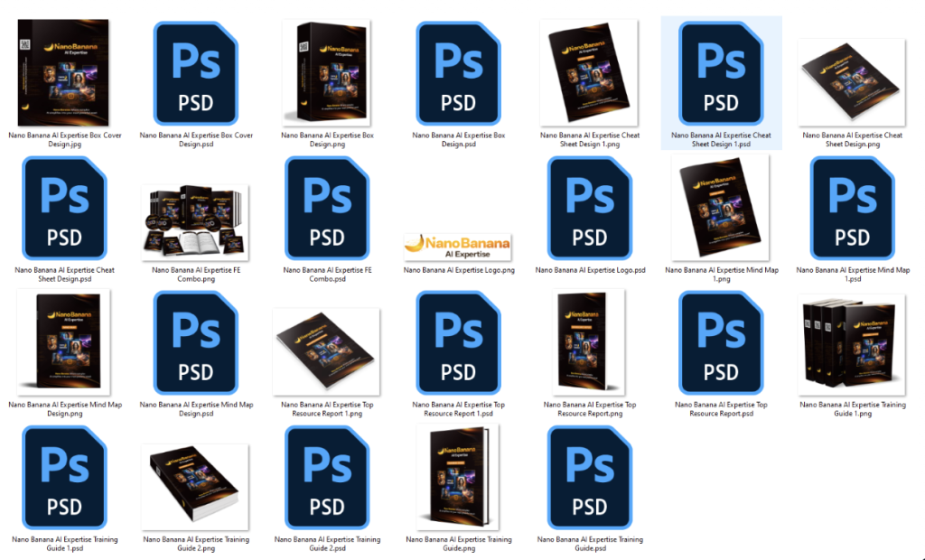Pick the Top Resource Report 1.psd icon
The width and height of the screenshot is (925, 560).
tap(458, 342)
